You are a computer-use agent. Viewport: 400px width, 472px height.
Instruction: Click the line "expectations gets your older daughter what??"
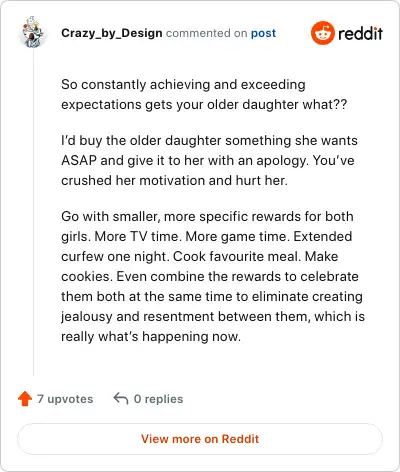(x=204, y=105)
